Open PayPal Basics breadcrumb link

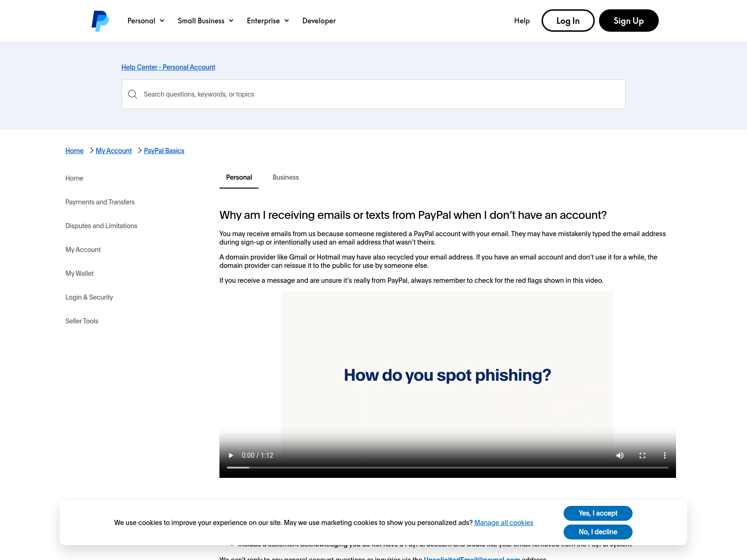[164, 151]
